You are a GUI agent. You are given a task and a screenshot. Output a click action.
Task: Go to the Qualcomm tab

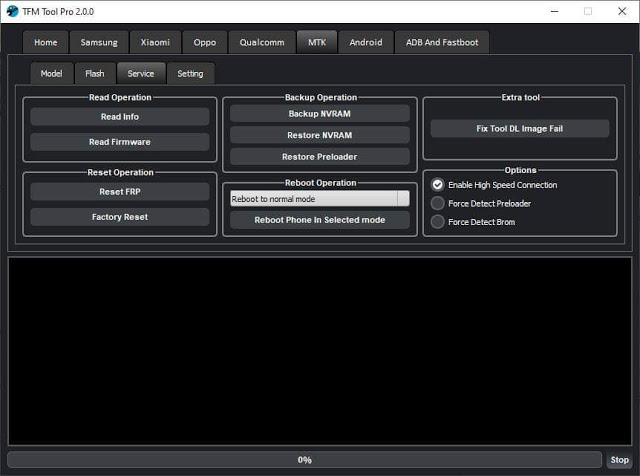pos(262,42)
